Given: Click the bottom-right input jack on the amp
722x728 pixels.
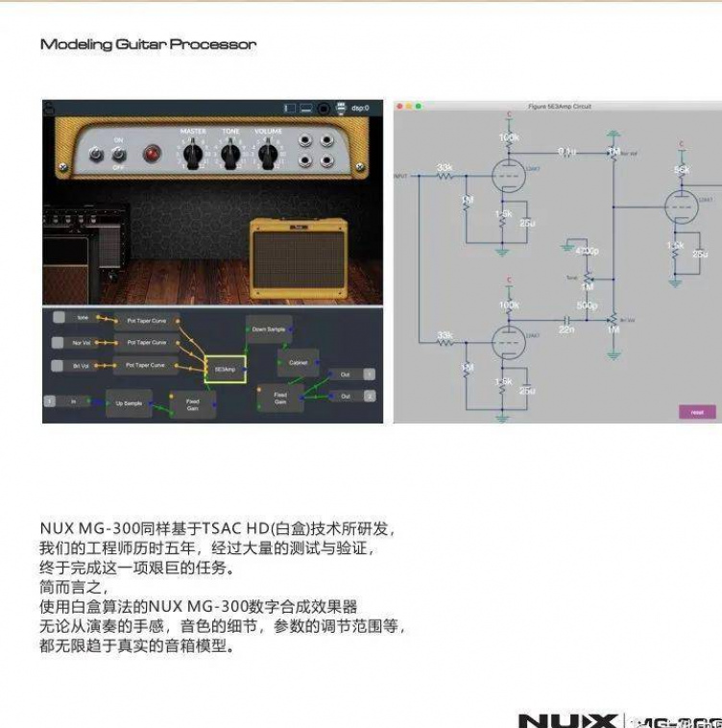Looking at the screenshot, I should pos(328,160).
